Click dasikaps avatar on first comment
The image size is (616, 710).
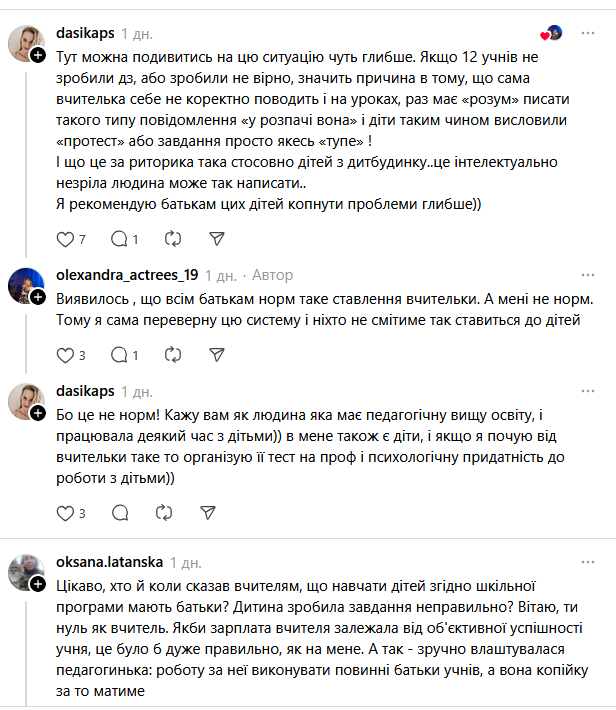coord(25,43)
